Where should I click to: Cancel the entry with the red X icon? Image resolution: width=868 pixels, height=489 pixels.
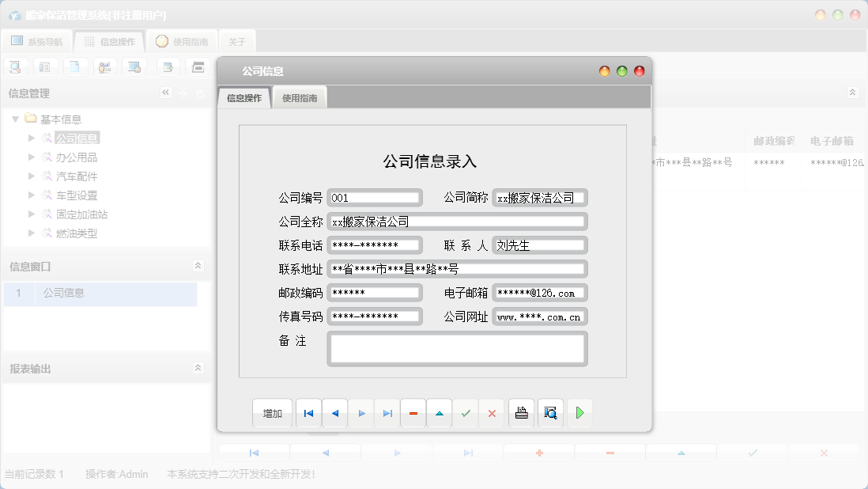491,412
